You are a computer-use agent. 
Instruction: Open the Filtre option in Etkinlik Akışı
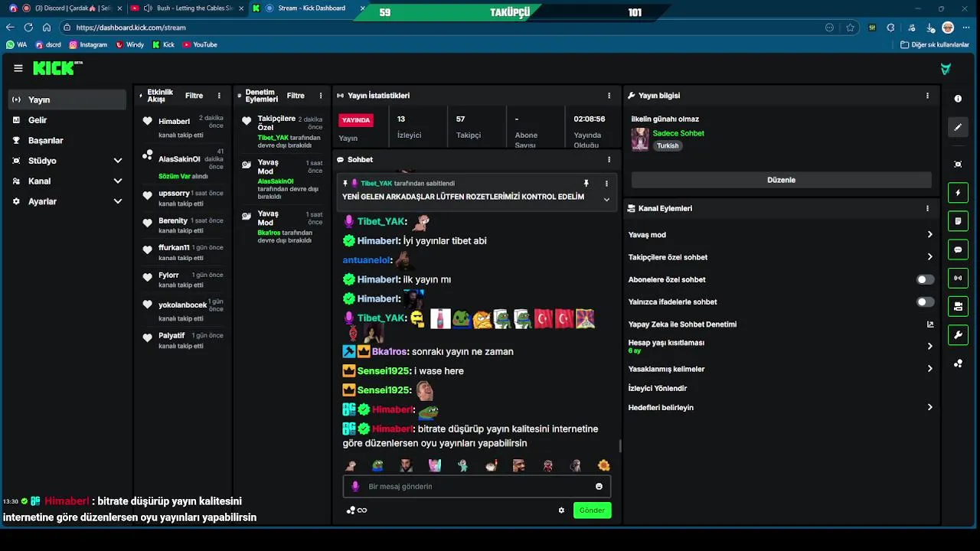(x=194, y=96)
